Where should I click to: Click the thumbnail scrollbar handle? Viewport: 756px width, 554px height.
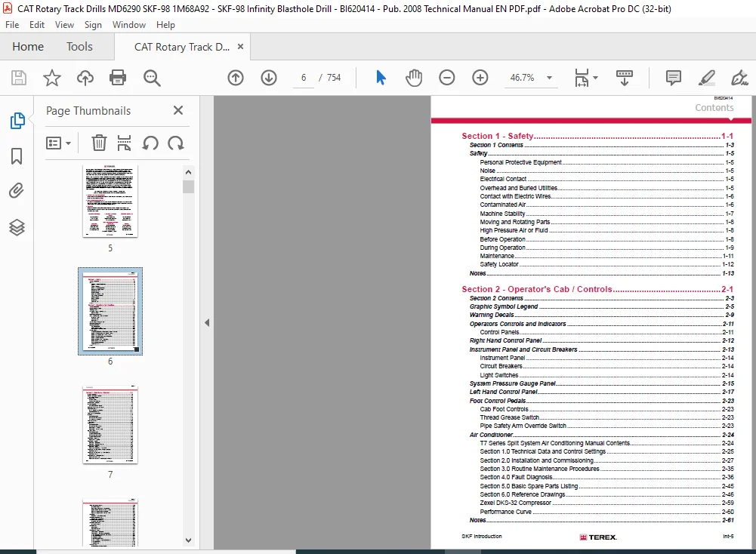point(189,187)
